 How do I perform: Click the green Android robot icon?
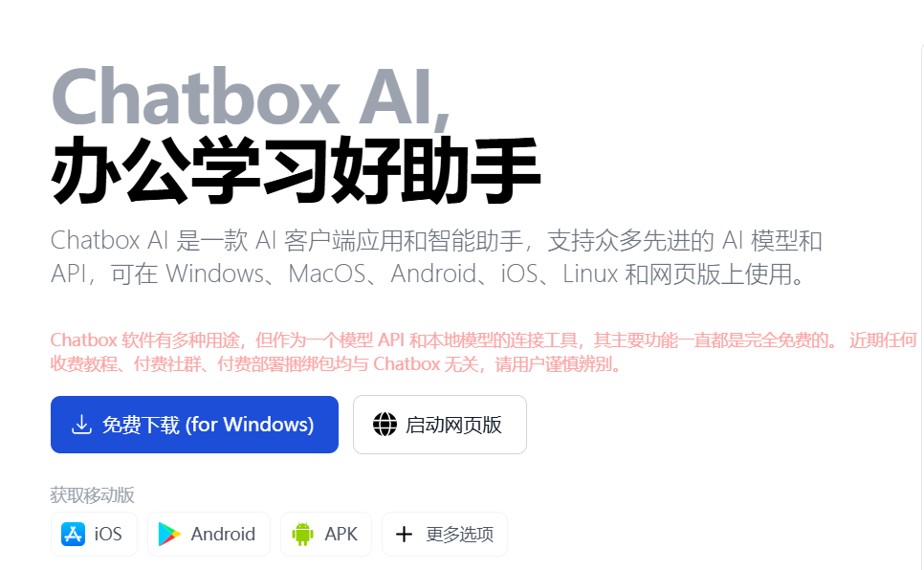point(302,534)
